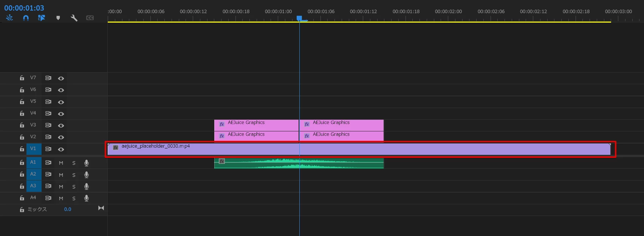
Task: Click the closed captions CC icon
Action: pyautogui.click(x=90, y=18)
